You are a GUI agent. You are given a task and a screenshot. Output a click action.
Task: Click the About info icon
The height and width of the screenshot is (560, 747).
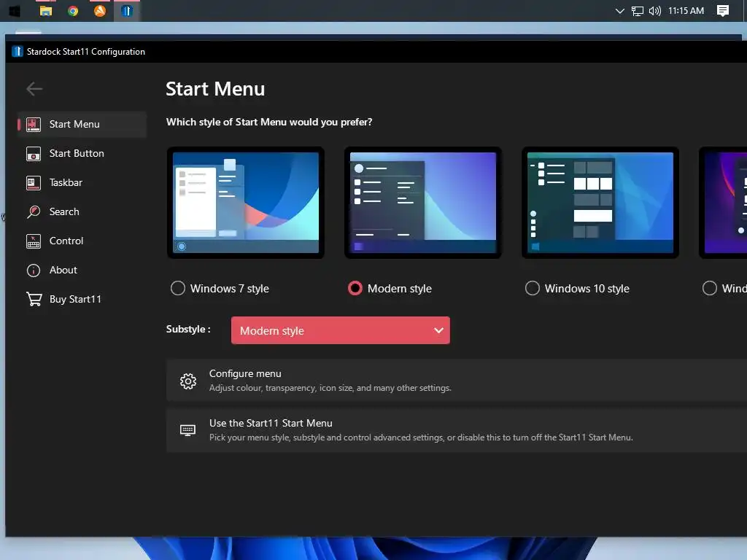tap(34, 271)
